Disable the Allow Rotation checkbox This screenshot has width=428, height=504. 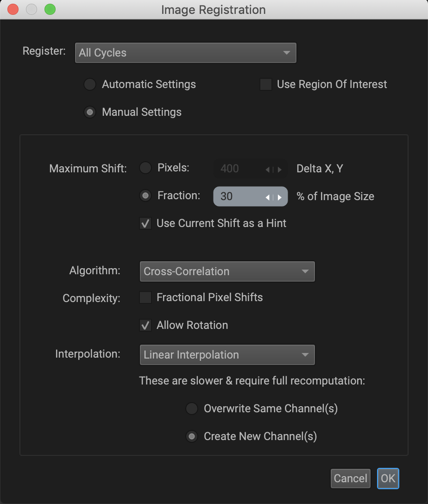pyautogui.click(x=145, y=325)
